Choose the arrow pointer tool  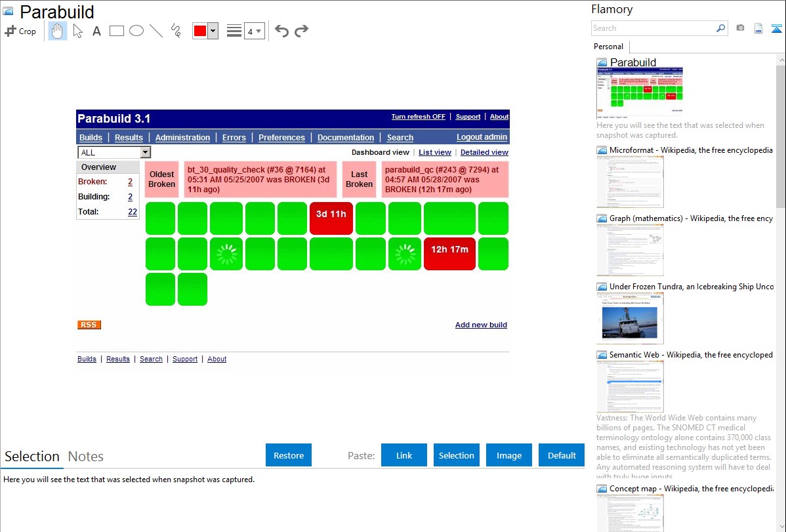tap(77, 31)
